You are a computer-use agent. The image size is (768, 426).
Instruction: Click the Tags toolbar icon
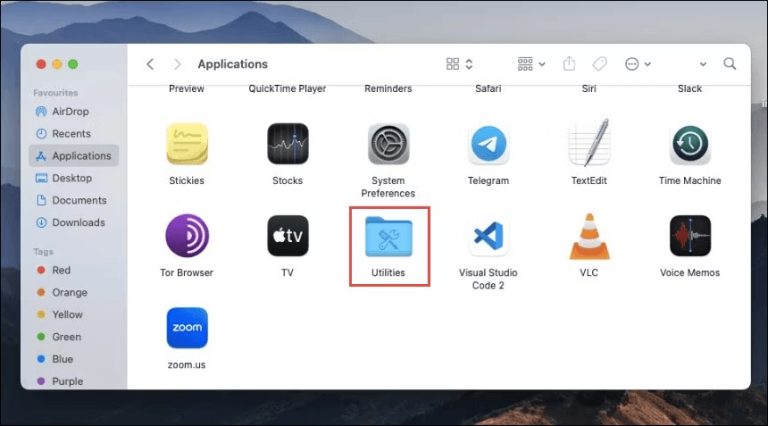pyautogui.click(x=600, y=64)
